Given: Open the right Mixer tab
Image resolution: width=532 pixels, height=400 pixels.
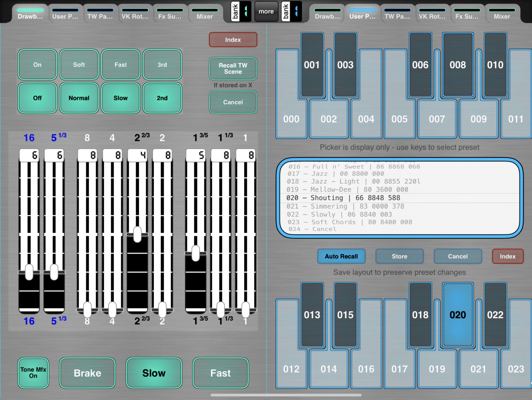Looking at the screenshot, I should 502,14.
